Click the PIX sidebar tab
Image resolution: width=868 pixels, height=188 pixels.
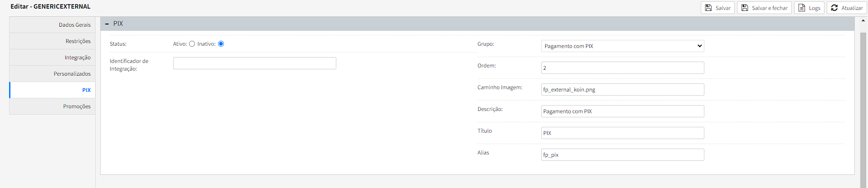(52, 90)
